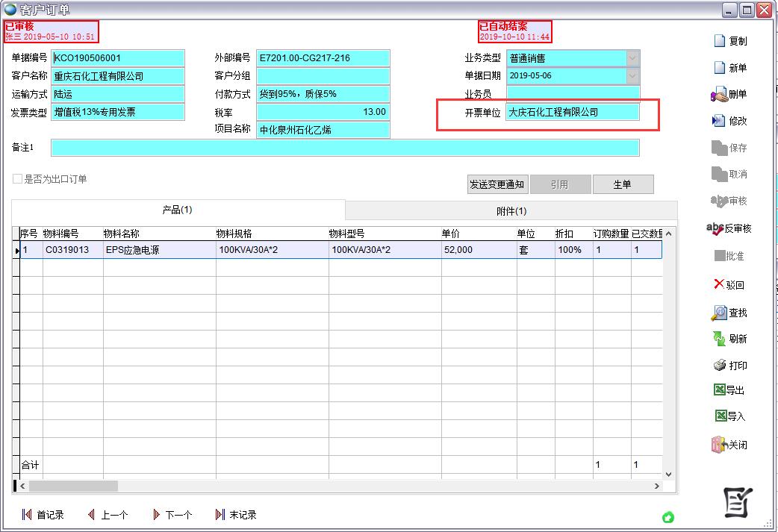Click the 复制 (Copy) document icon

[720, 41]
